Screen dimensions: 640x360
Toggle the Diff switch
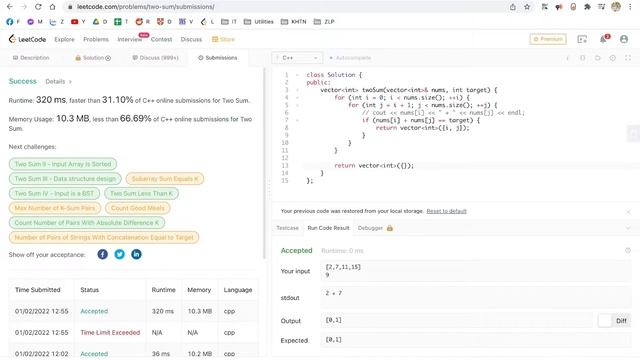[x=614, y=321]
